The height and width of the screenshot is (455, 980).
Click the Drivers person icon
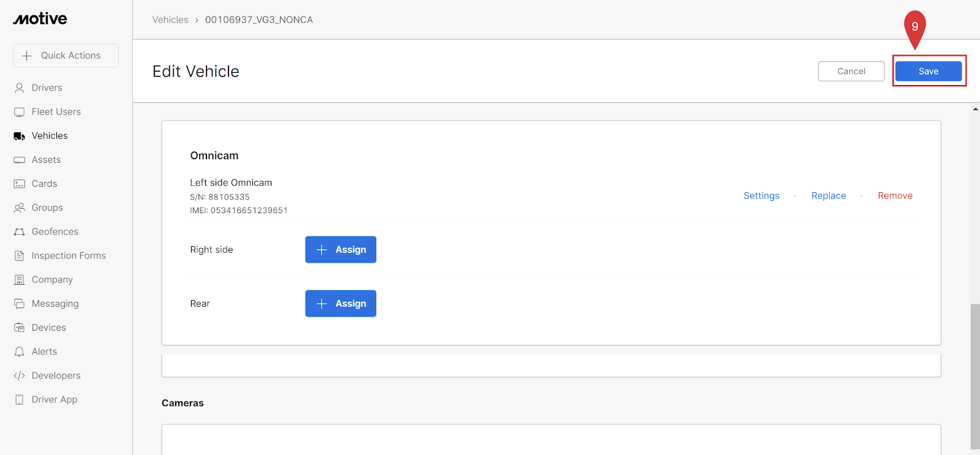20,88
